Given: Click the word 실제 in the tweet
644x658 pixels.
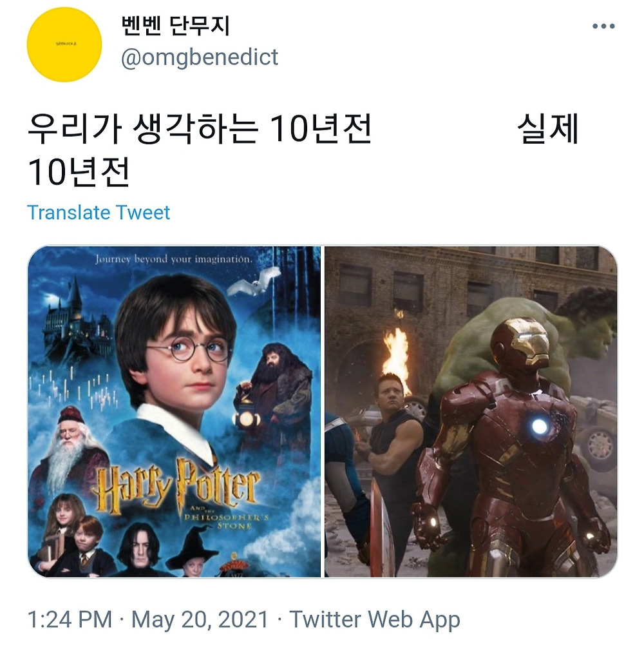Looking at the screenshot, I should [x=548, y=128].
